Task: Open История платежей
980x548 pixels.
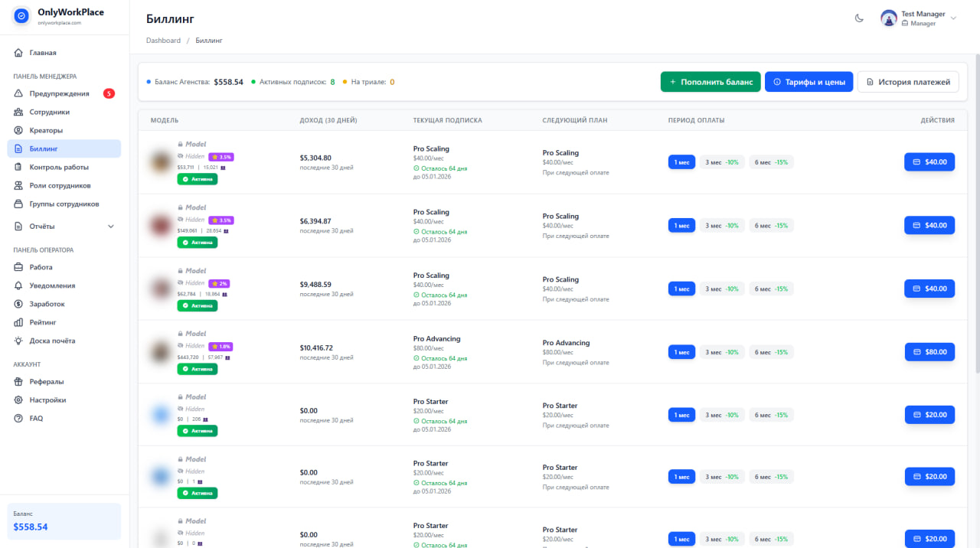Action: pos(908,81)
